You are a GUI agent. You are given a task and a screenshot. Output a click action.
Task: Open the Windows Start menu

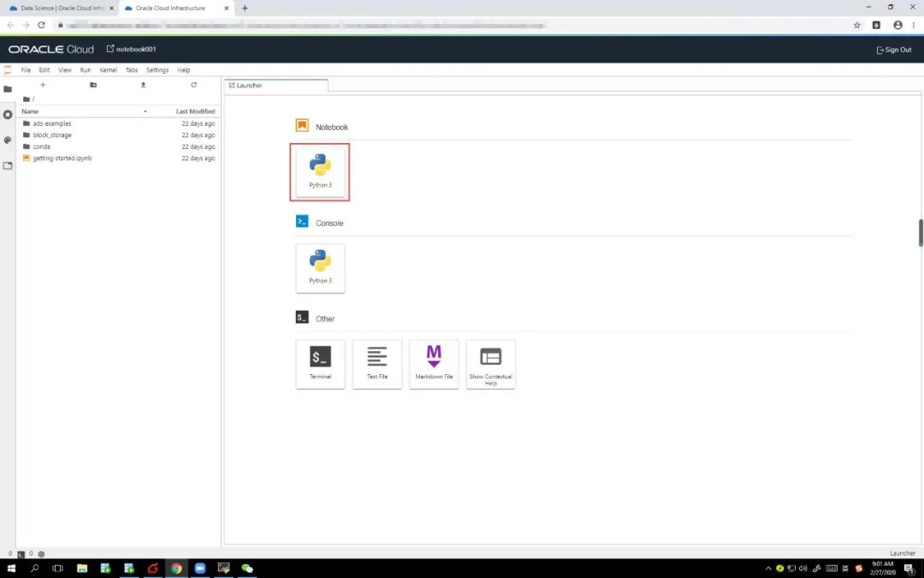click(x=10, y=569)
